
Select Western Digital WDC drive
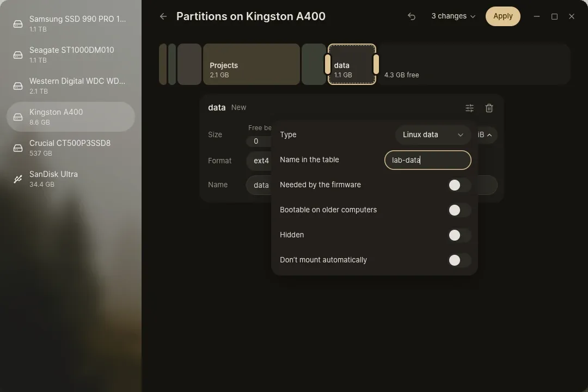pos(71,86)
